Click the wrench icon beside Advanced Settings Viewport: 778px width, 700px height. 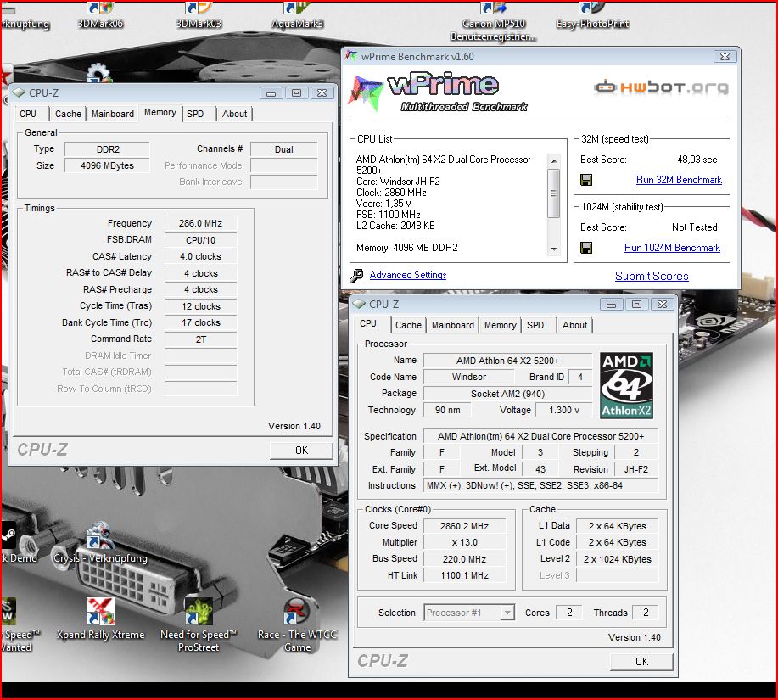356,276
